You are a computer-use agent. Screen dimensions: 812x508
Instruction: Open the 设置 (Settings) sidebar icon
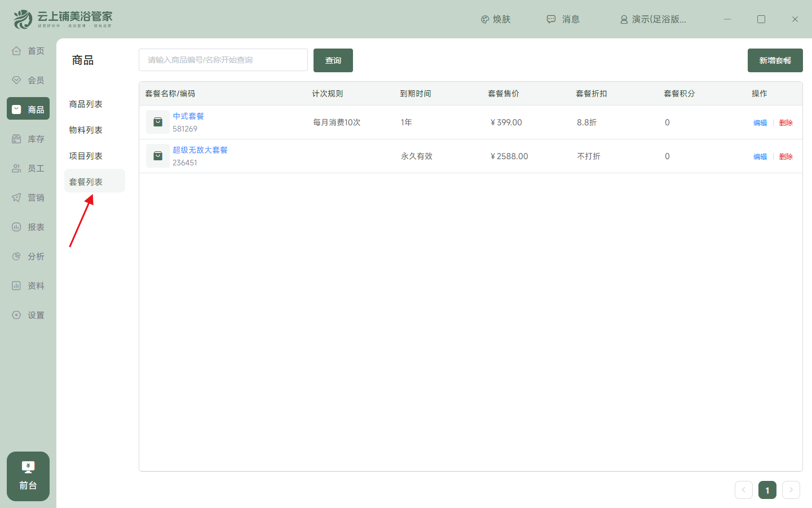[x=28, y=314]
